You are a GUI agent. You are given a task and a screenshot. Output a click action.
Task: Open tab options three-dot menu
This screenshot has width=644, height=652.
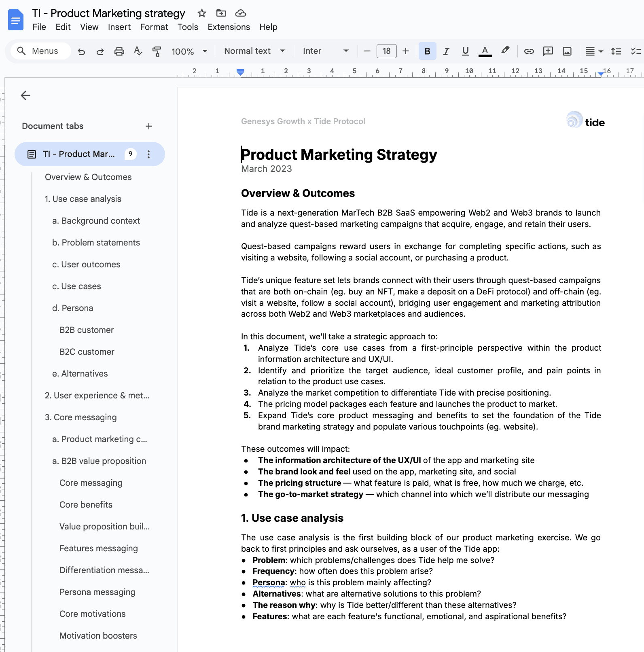coord(149,154)
